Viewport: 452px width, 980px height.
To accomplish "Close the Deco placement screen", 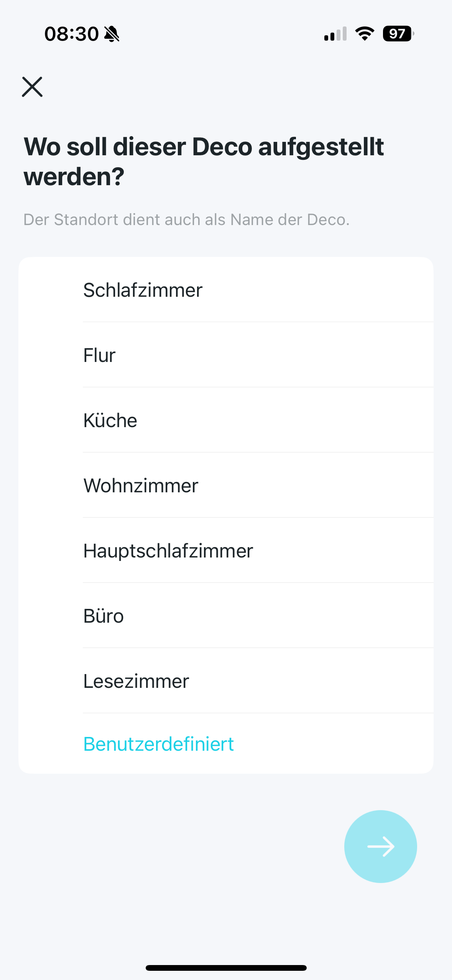I will [32, 87].
